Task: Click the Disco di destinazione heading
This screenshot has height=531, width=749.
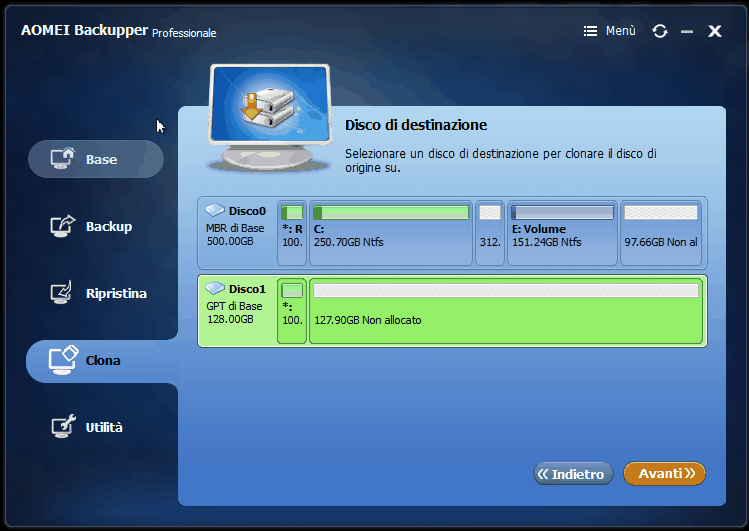Action: point(416,125)
